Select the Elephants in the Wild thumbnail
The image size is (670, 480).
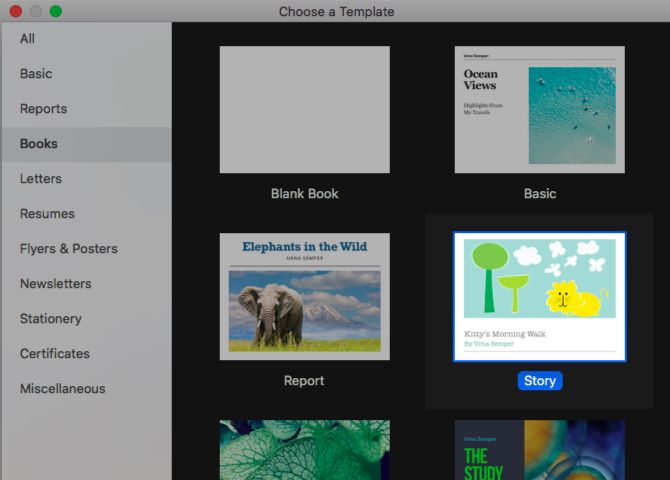[305, 296]
